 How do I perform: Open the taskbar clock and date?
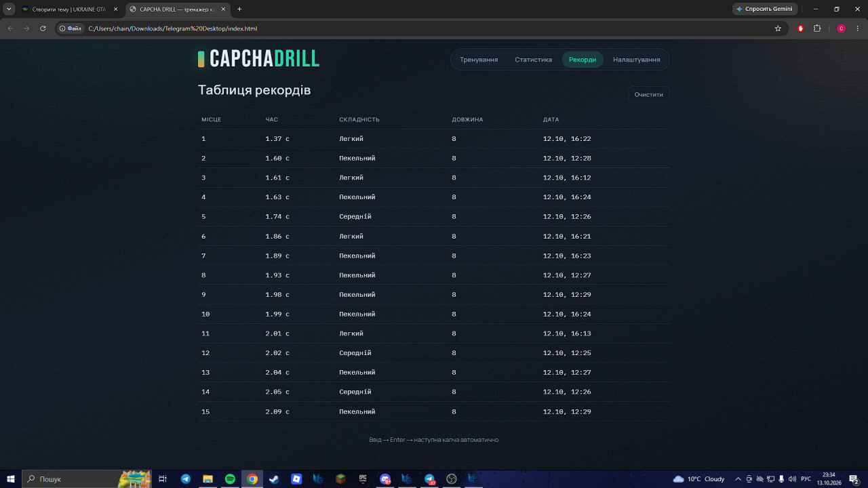(829, 479)
